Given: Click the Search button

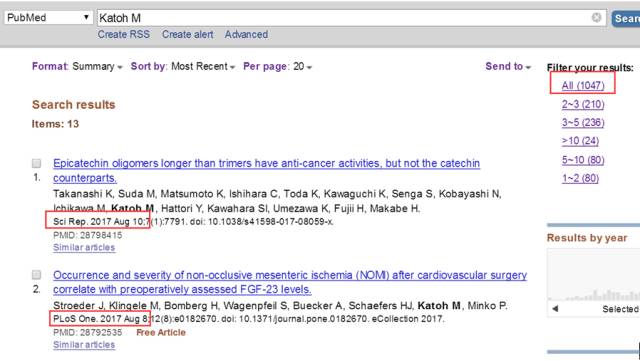Looking at the screenshot, I should point(625,18).
